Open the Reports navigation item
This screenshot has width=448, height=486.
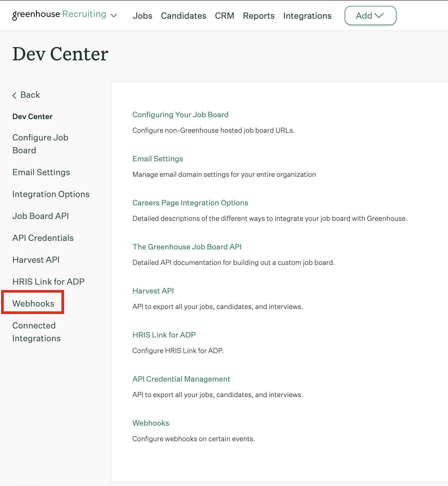(x=259, y=16)
